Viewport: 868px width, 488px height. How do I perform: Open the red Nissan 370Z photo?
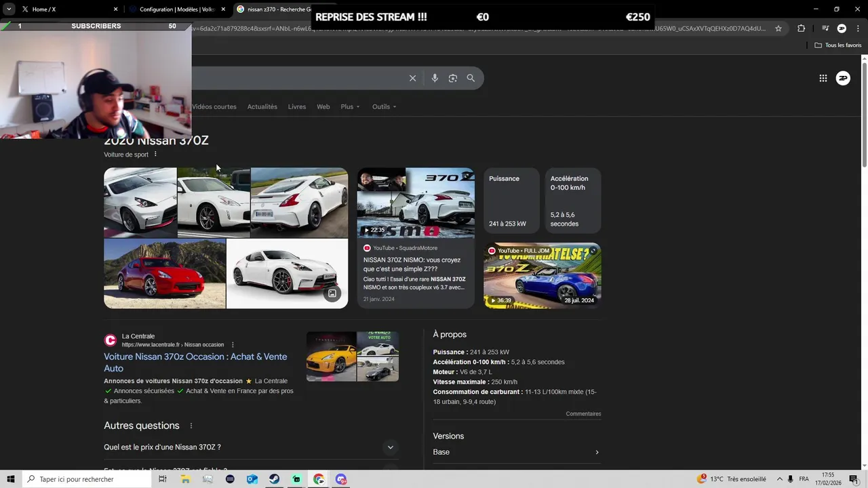[165, 274]
